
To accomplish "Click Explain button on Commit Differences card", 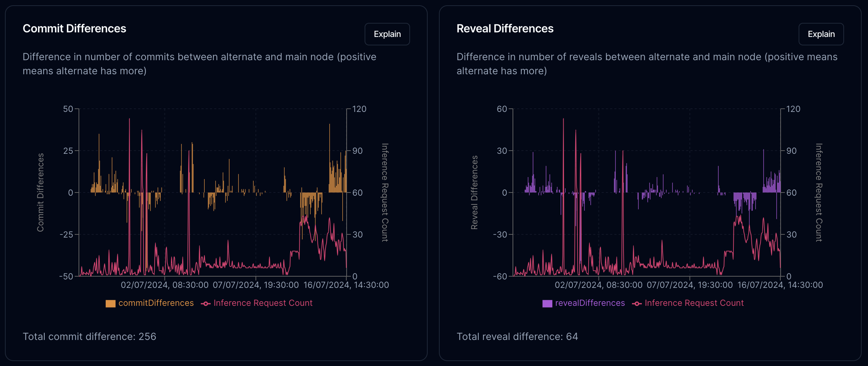I will point(387,34).
